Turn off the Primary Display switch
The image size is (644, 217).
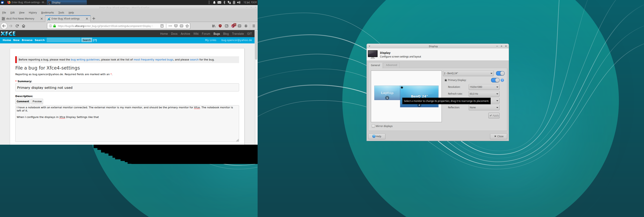(495, 80)
